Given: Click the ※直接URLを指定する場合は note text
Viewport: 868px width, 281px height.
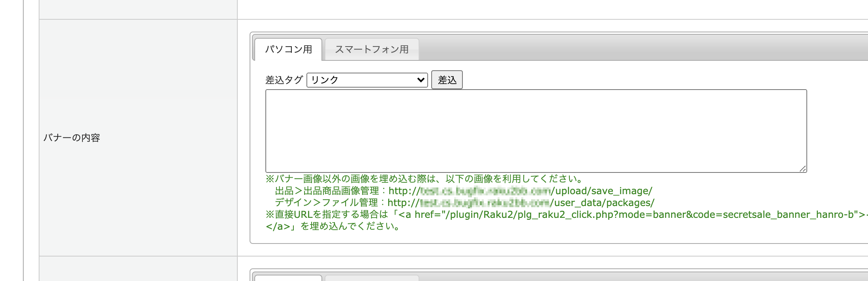Looking at the screenshot, I should coord(567,215).
